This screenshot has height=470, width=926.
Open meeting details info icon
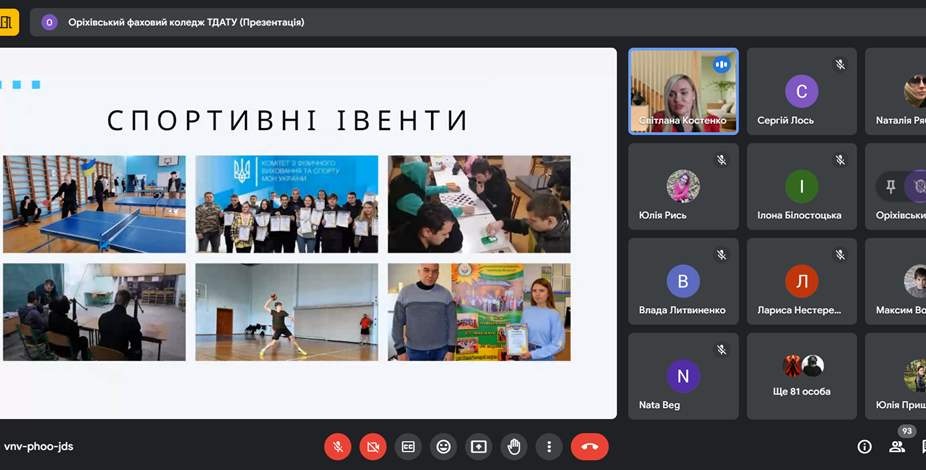point(864,447)
